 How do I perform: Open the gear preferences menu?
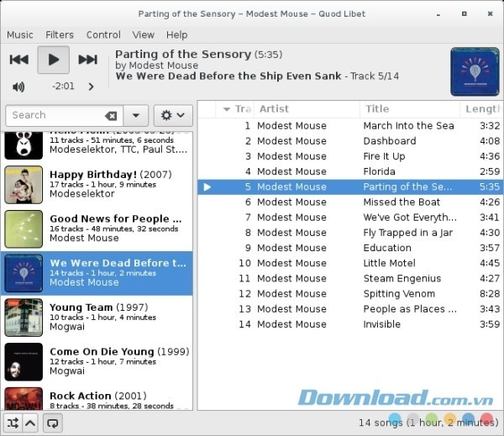pos(172,116)
